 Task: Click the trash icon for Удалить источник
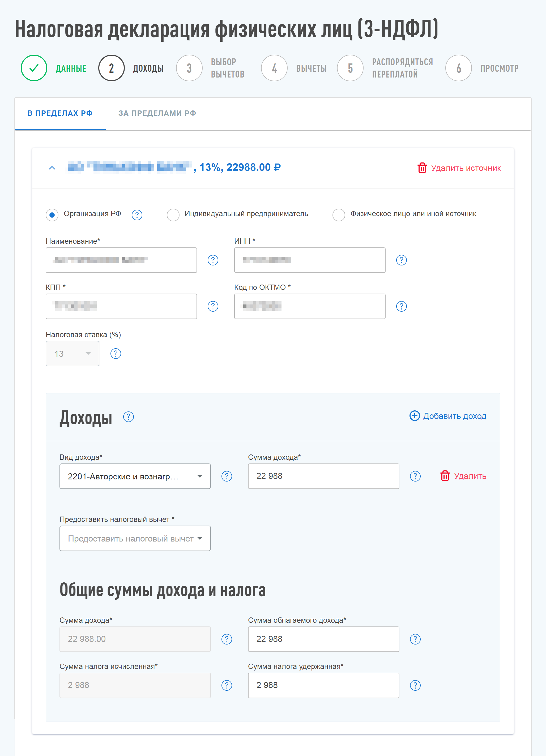tap(422, 168)
